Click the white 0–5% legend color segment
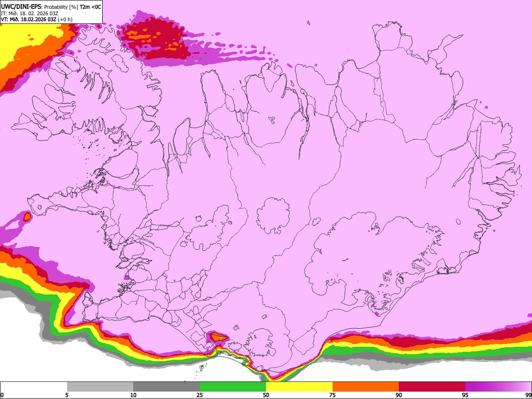 pyautogui.click(x=34, y=387)
